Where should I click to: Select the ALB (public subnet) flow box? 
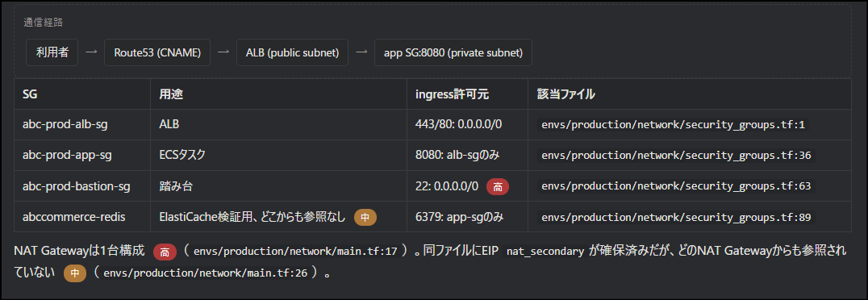pyautogui.click(x=292, y=52)
